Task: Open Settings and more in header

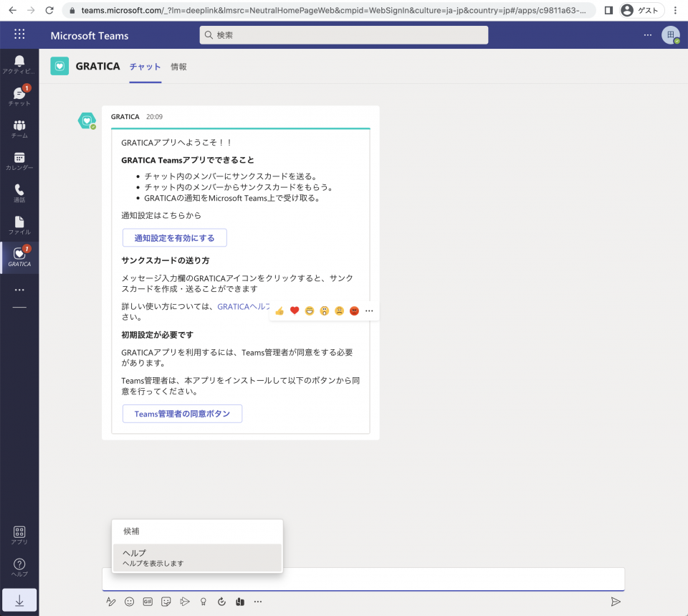Action: pos(648,35)
